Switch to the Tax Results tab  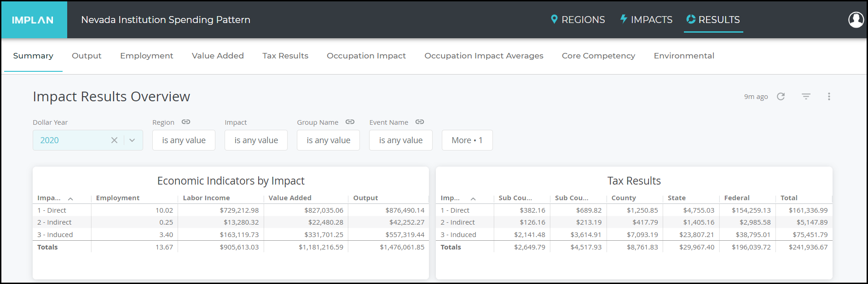[285, 56]
